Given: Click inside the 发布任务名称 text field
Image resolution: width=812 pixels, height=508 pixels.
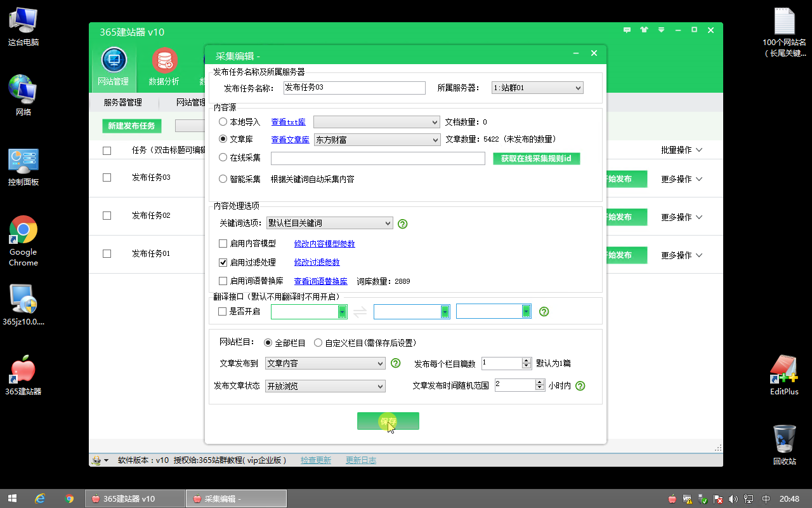Looking at the screenshot, I should point(354,88).
